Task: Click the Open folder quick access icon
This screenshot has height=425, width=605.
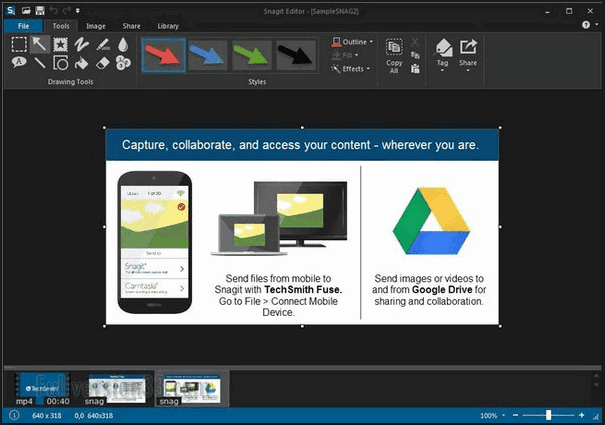Action: [x=26, y=10]
